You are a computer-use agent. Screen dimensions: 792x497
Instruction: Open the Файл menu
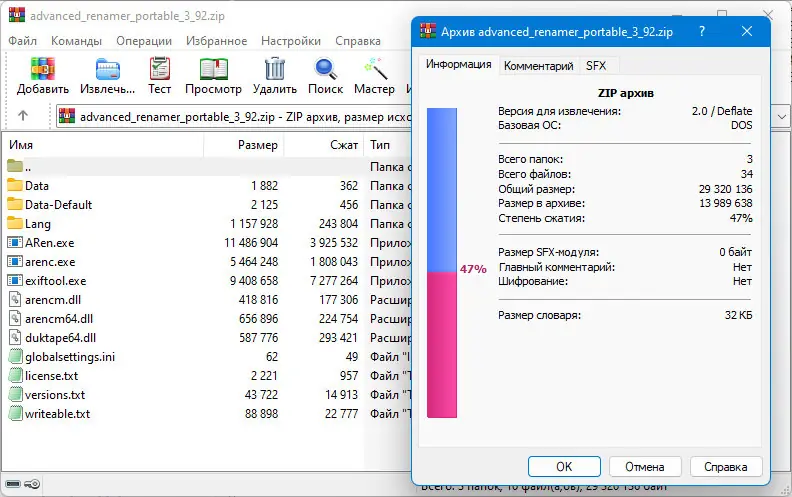click(x=22, y=41)
